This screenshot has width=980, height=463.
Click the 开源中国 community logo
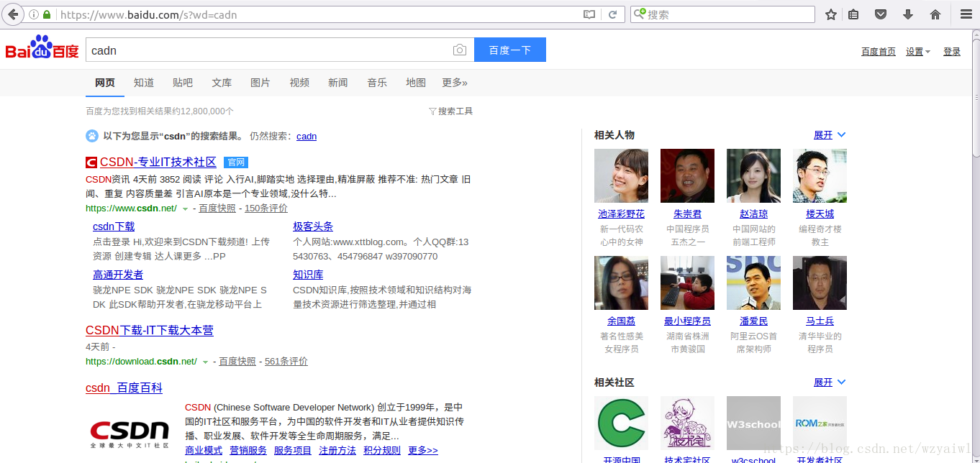click(x=621, y=423)
